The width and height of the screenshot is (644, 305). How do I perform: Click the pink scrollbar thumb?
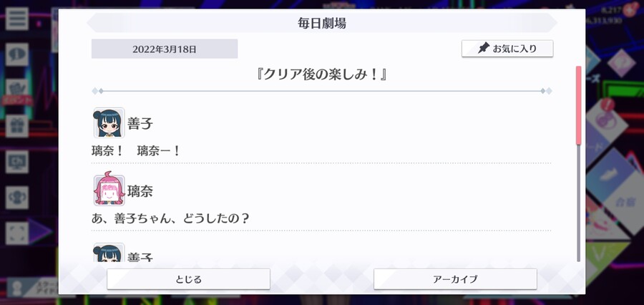point(579,105)
